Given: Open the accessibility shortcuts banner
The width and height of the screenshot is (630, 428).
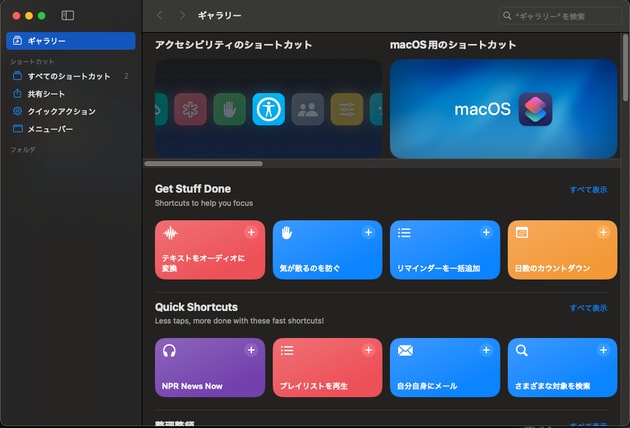Looking at the screenshot, I should pyautogui.click(x=268, y=109).
